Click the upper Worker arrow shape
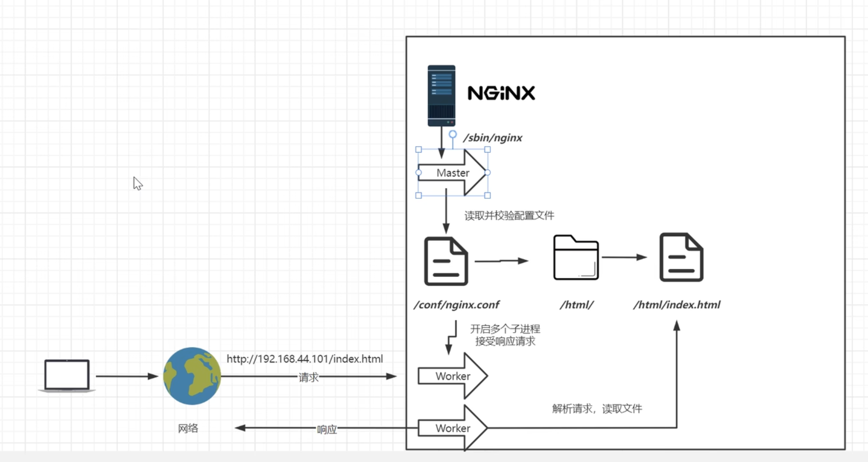The width and height of the screenshot is (868, 462). tap(452, 376)
